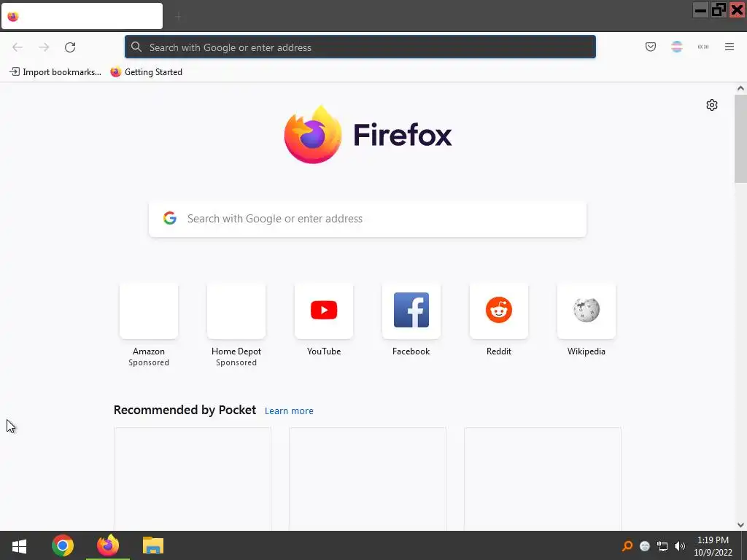Viewport: 747px width, 560px height.
Task: Open the last Pocket recommendation card
Action: [543, 478]
